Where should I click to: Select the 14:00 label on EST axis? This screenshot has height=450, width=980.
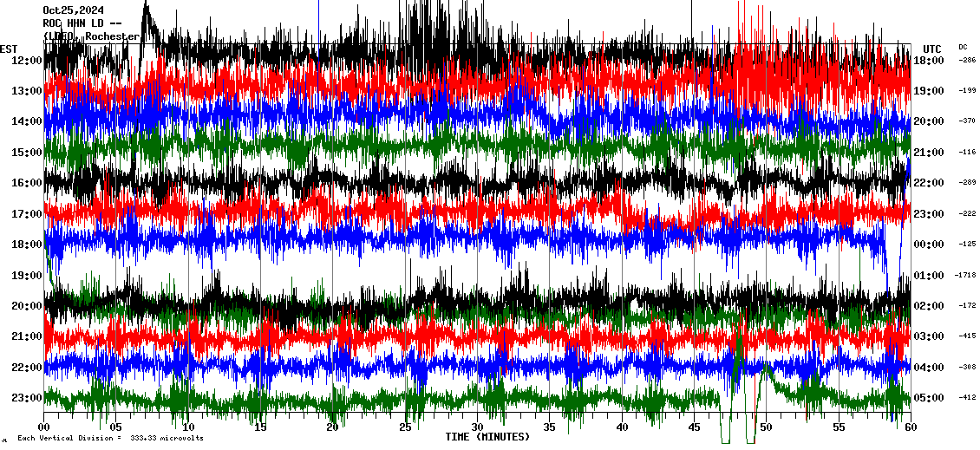pyautogui.click(x=27, y=121)
